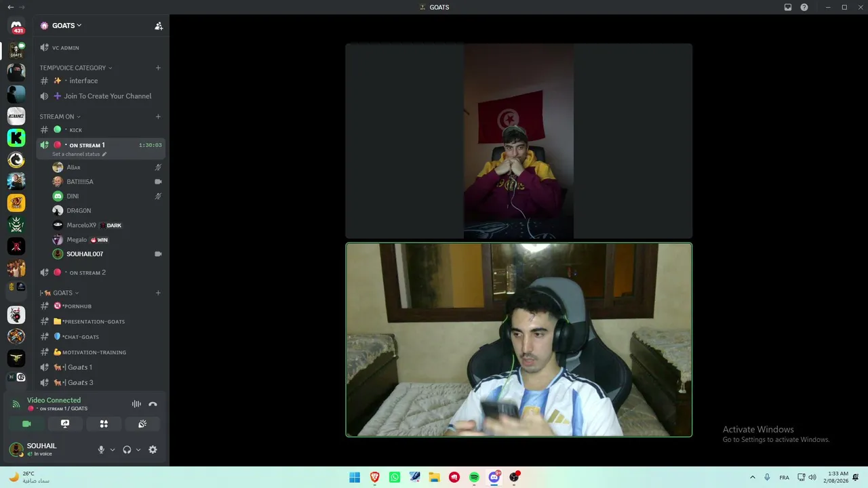This screenshot has width=868, height=488.
Task: Join the VC ADMIN voice channel
Action: 100,47
